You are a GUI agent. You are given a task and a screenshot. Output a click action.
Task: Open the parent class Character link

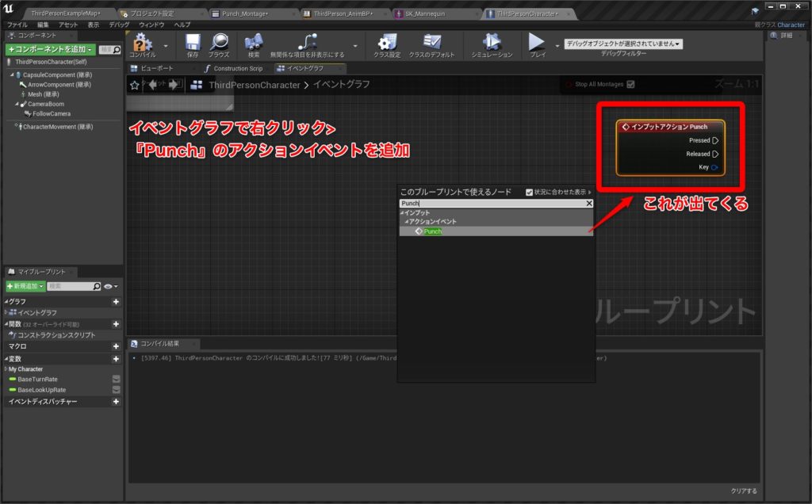[x=791, y=25]
